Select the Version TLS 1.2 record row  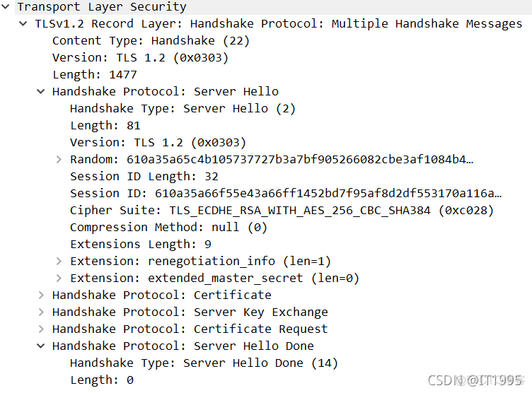tap(141, 58)
